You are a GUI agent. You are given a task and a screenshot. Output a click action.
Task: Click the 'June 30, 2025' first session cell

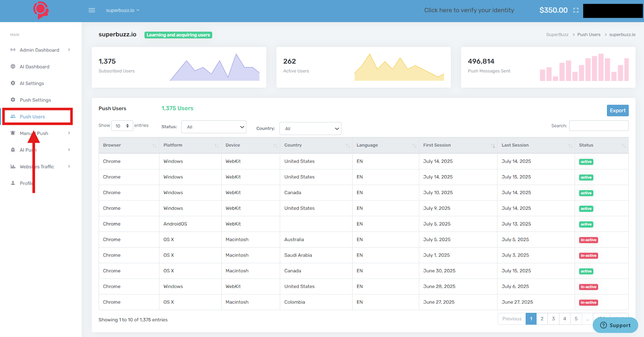439,271
